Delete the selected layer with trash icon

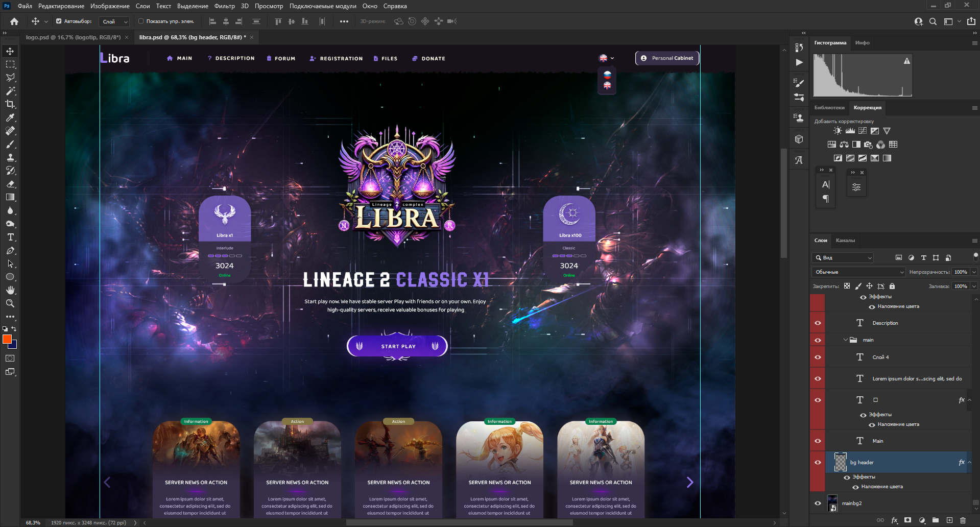pyautogui.click(x=963, y=520)
